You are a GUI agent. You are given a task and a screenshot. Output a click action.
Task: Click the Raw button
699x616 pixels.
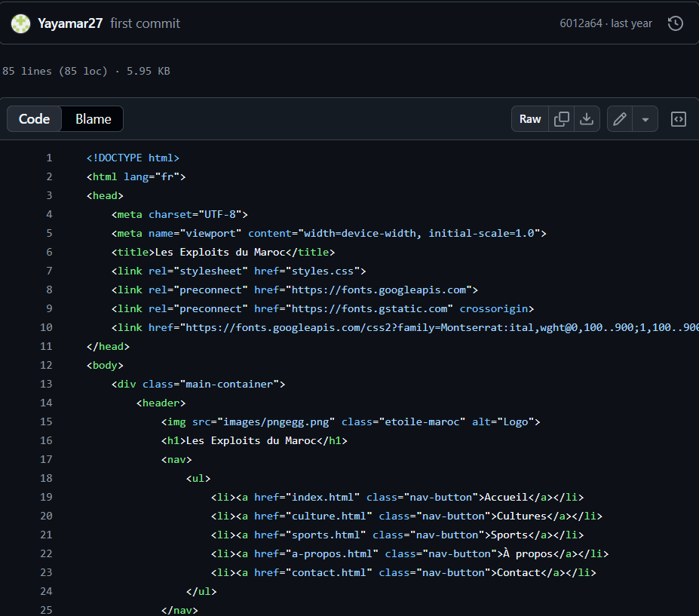pos(529,118)
